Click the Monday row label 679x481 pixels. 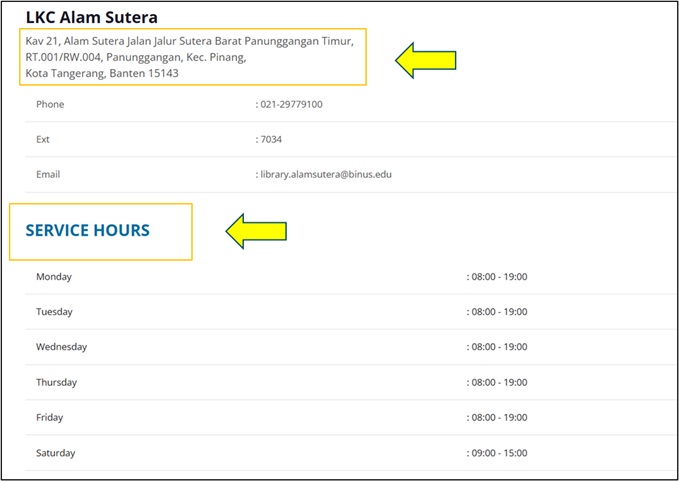click(x=54, y=277)
